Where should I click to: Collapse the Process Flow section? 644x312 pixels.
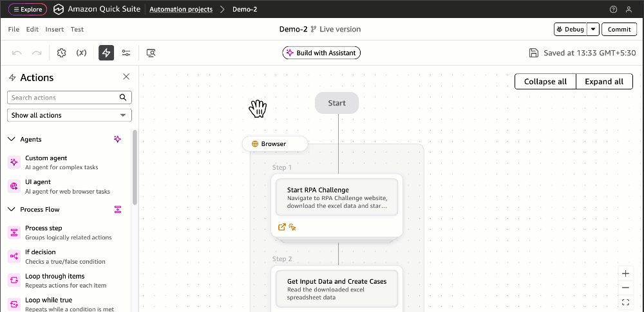click(11, 209)
